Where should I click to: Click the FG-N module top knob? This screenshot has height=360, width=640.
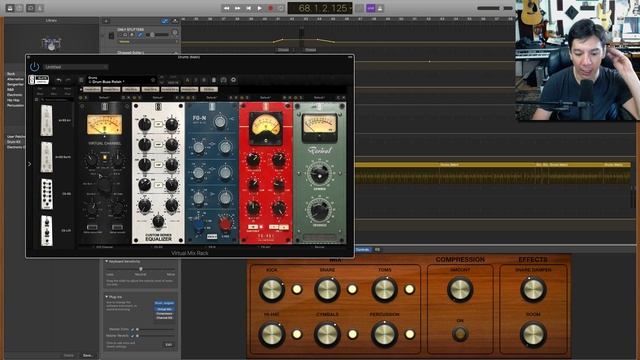point(220,121)
